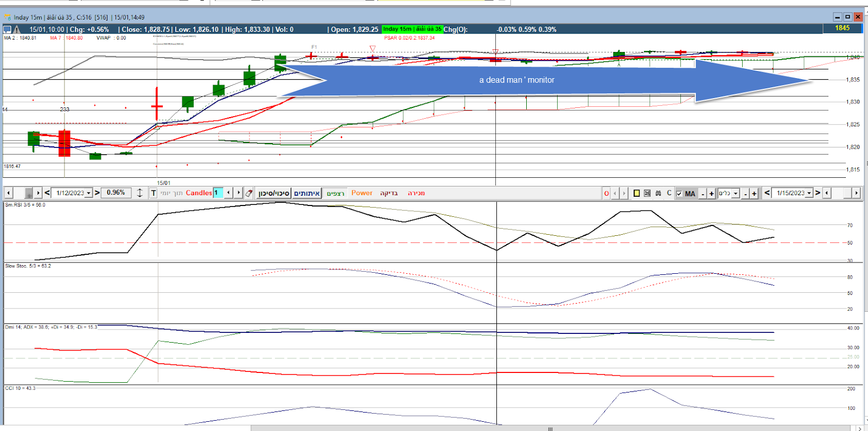Image resolution: width=868 pixels, height=431 pixels.
Task: Click the Sm.RSI 3/5 = 56.0 label
Action: point(25,205)
